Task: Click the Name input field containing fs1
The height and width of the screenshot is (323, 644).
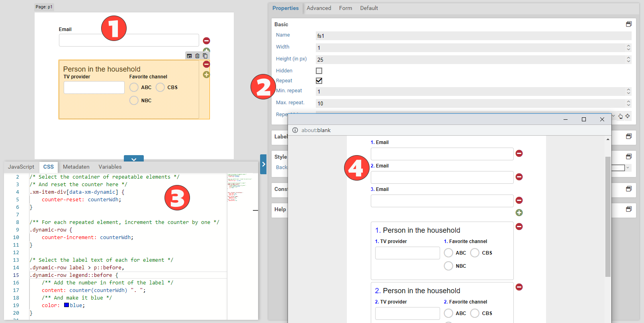Action: [473, 36]
